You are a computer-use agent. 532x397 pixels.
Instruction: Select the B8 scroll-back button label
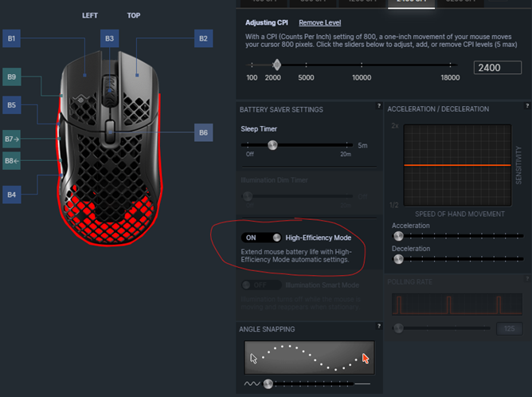click(11, 161)
